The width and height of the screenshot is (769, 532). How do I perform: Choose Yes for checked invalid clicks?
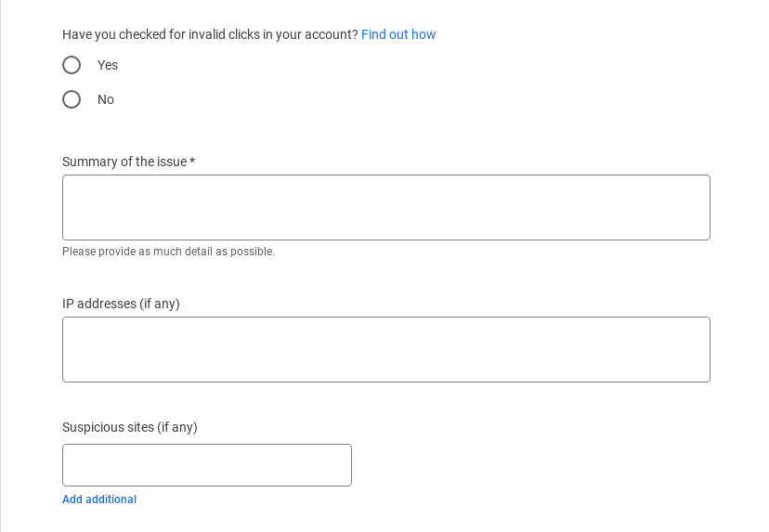72,65
